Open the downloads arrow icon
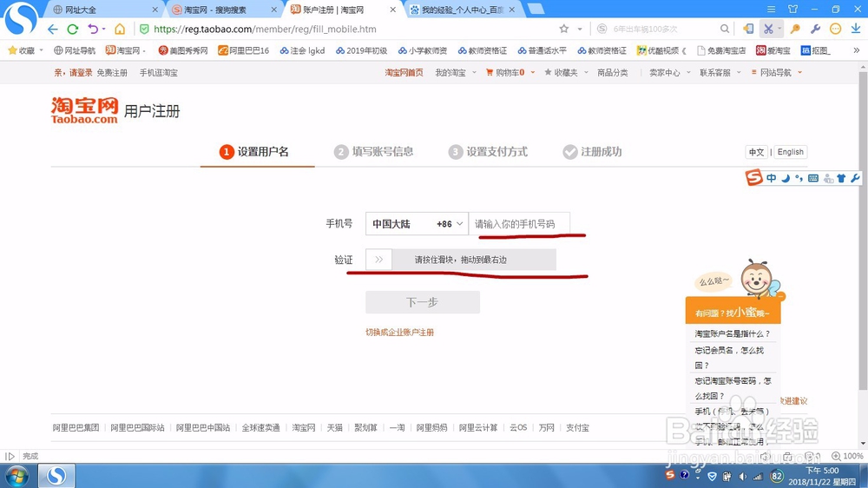The height and width of the screenshot is (488, 868). 856,29
